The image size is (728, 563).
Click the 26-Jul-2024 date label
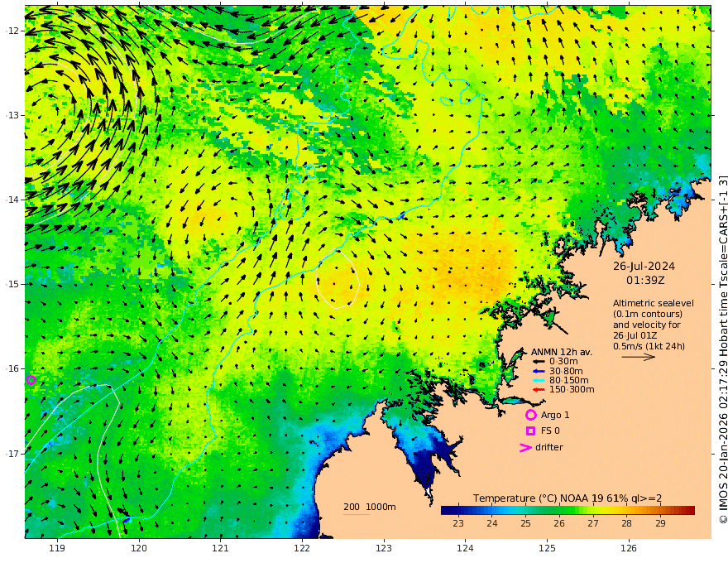tap(644, 266)
